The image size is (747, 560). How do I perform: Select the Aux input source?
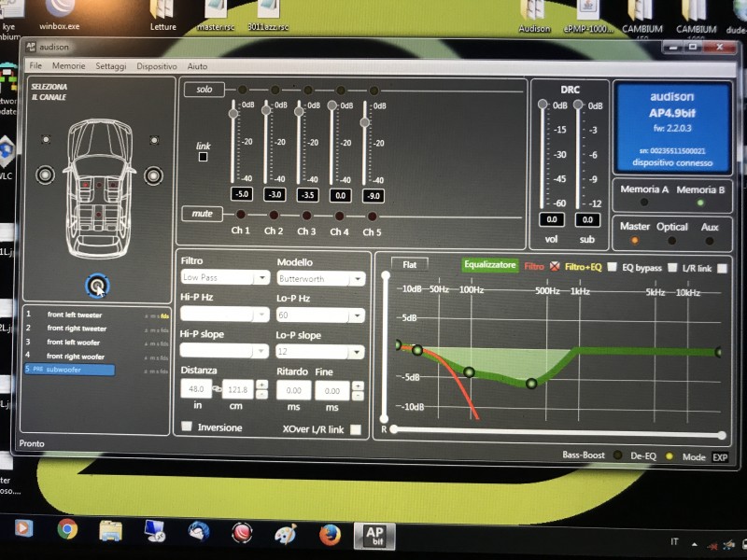710,242
